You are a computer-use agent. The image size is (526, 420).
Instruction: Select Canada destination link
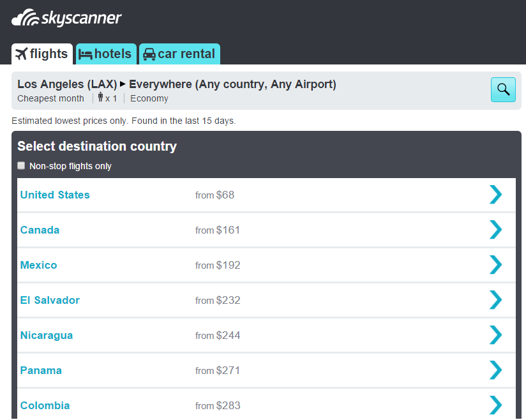tap(40, 230)
